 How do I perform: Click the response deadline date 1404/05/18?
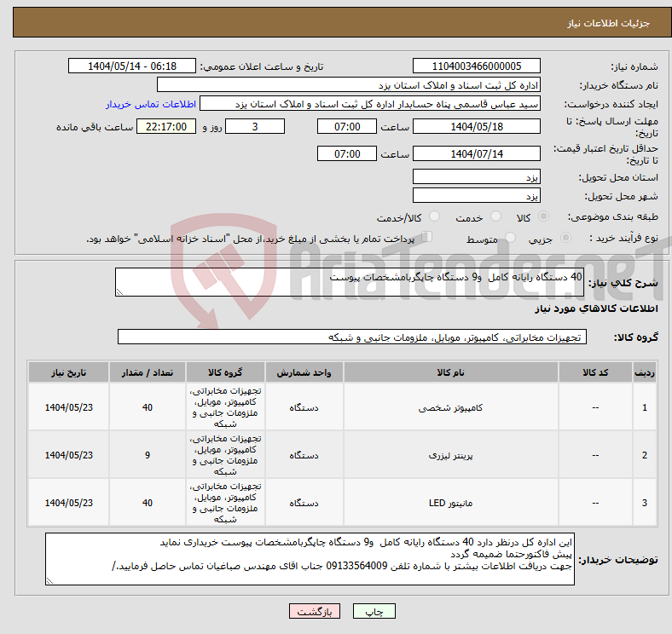(476, 127)
